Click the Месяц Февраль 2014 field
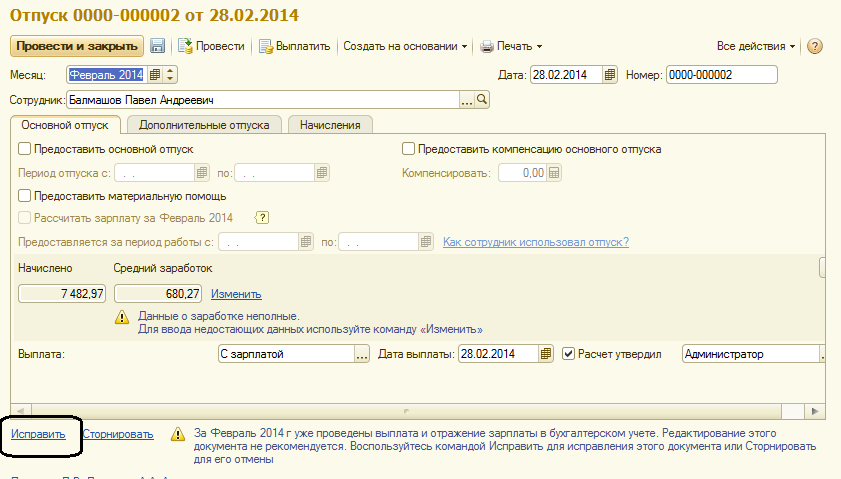The image size is (841, 479). pyautogui.click(x=108, y=75)
